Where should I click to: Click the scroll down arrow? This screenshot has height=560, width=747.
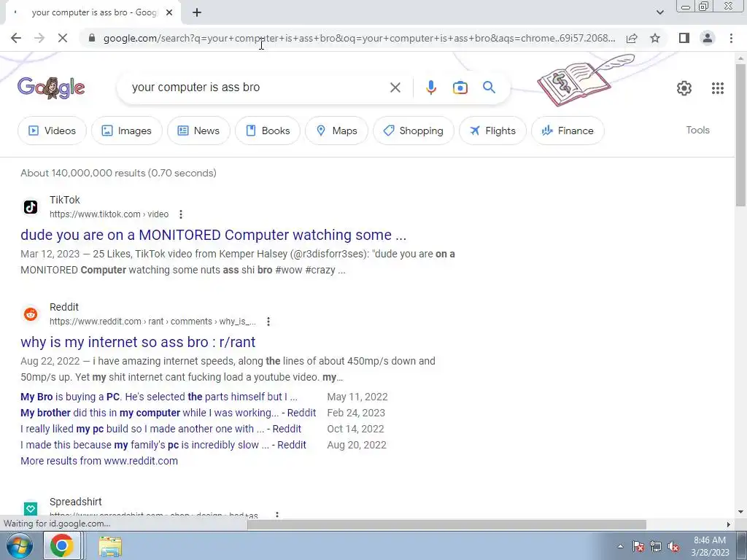click(x=740, y=513)
